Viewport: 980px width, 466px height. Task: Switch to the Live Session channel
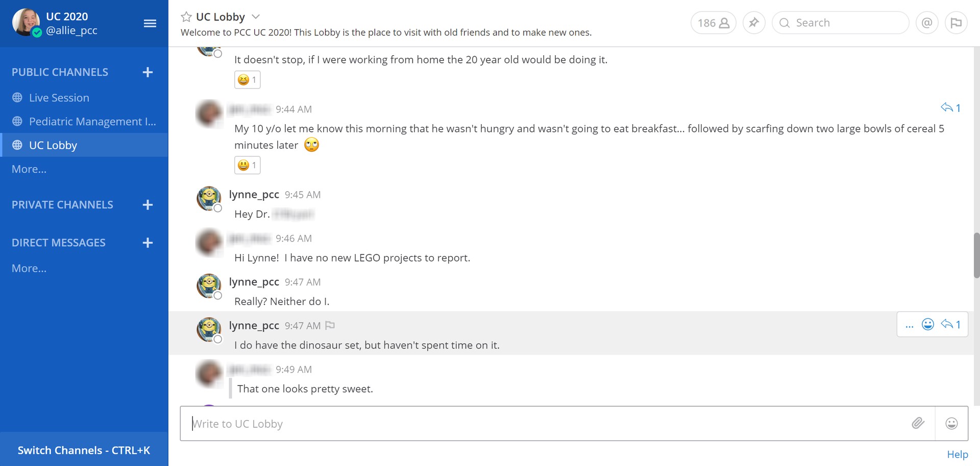(59, 98)
